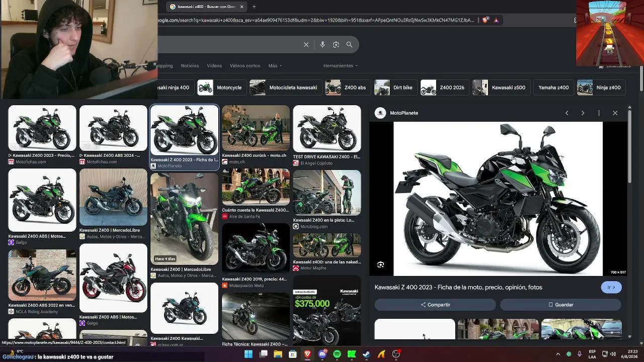The width and height of the screenshot is (644, 362).
Task: Open File Explorer from the taskbar
Action: (278, 354)
